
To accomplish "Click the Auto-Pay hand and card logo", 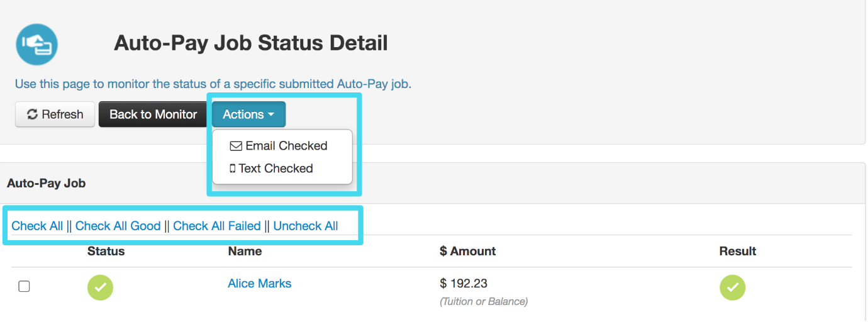I will [x=36, y=44].
